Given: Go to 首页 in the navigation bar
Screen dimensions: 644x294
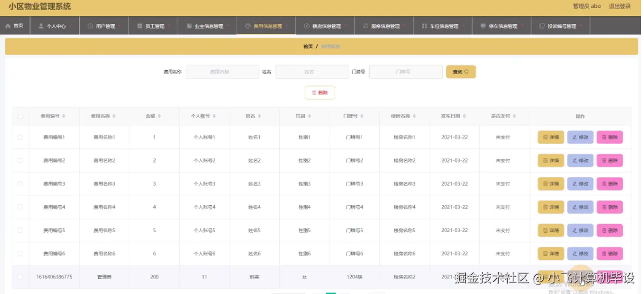Looking at the screenshot, I should (x=15, y=25).
